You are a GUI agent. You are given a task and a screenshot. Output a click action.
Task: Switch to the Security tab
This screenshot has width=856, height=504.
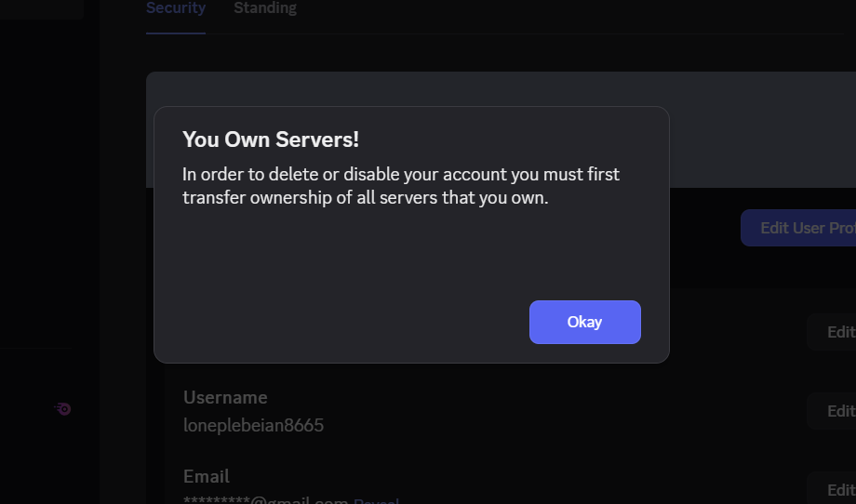point(176,8)
